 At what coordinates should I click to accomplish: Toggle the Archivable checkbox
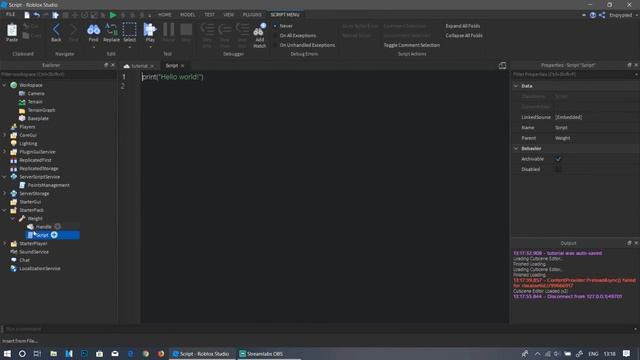click(x=558, y=159)
